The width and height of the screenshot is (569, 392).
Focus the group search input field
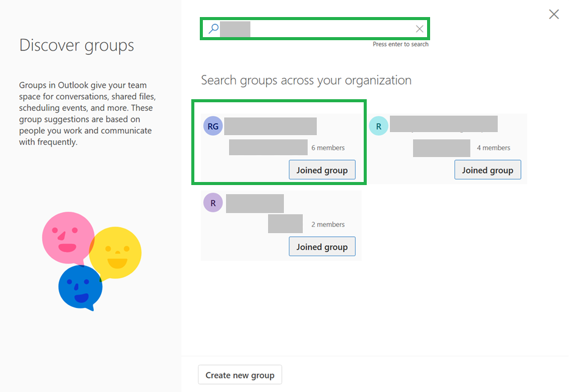(x=315, y=29)
